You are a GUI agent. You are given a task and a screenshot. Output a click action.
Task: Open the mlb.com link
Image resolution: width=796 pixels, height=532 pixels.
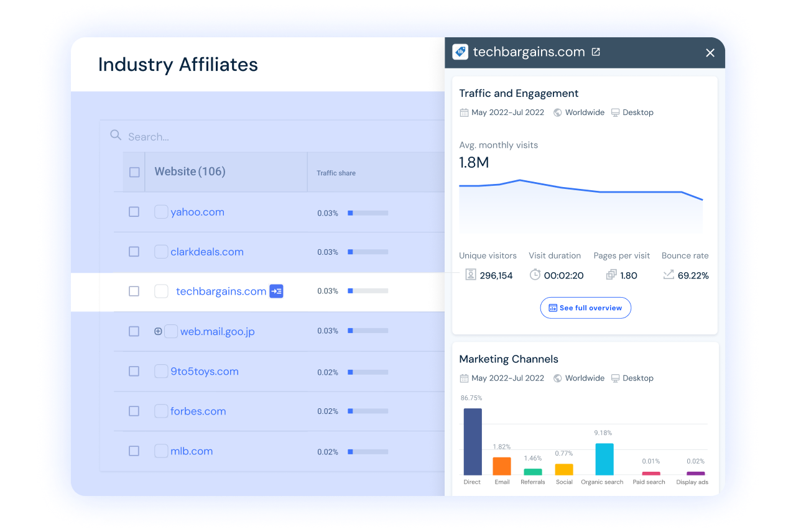(192, 451)
